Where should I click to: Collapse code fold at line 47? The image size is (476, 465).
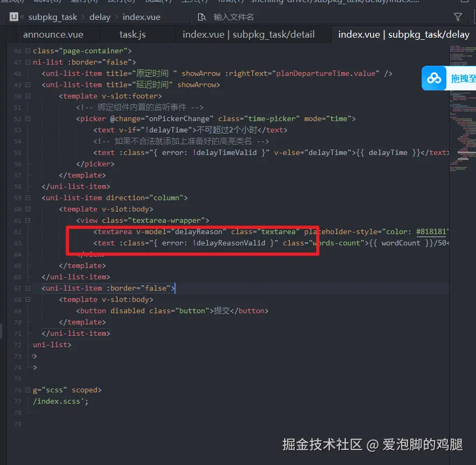(27, 62)
